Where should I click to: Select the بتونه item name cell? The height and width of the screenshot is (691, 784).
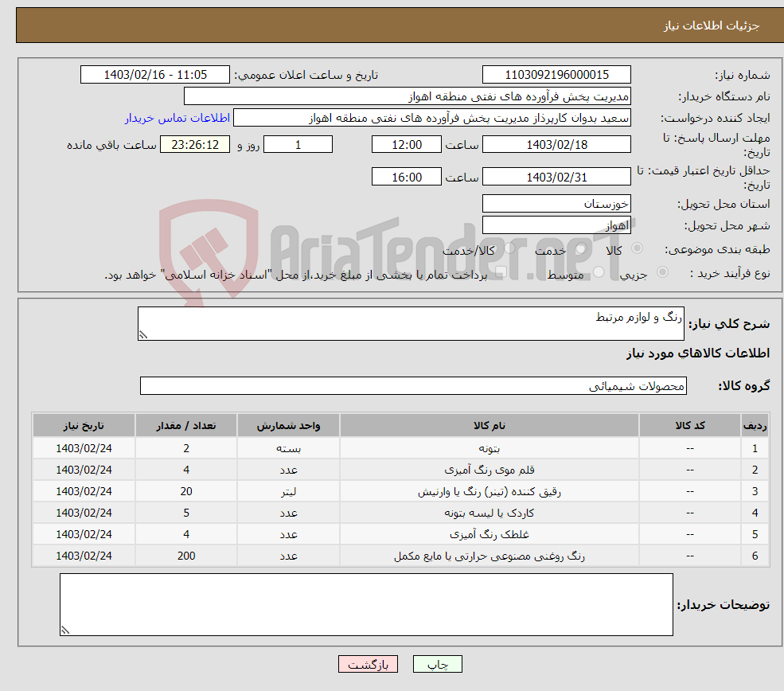[x=490, y=448]
